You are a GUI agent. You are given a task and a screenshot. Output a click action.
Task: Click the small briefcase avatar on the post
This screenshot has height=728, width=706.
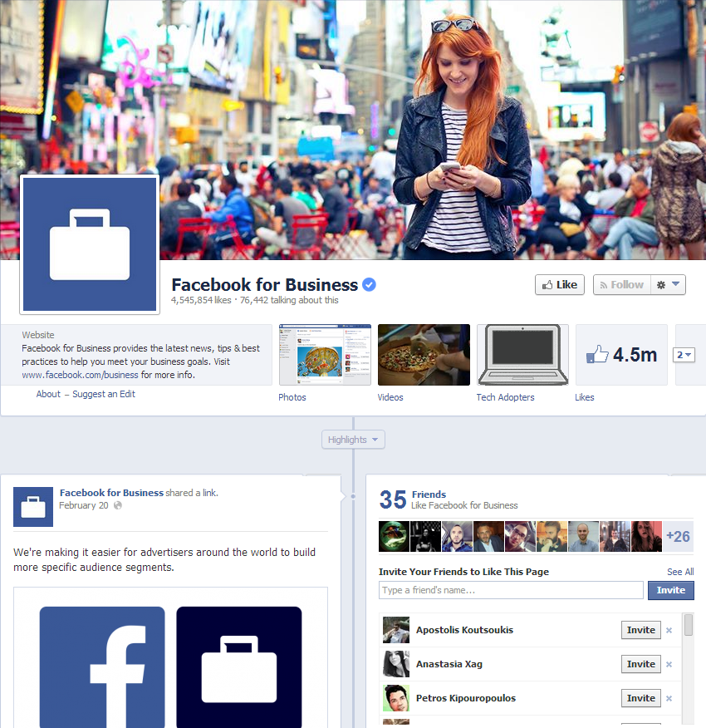click(33, 507)
